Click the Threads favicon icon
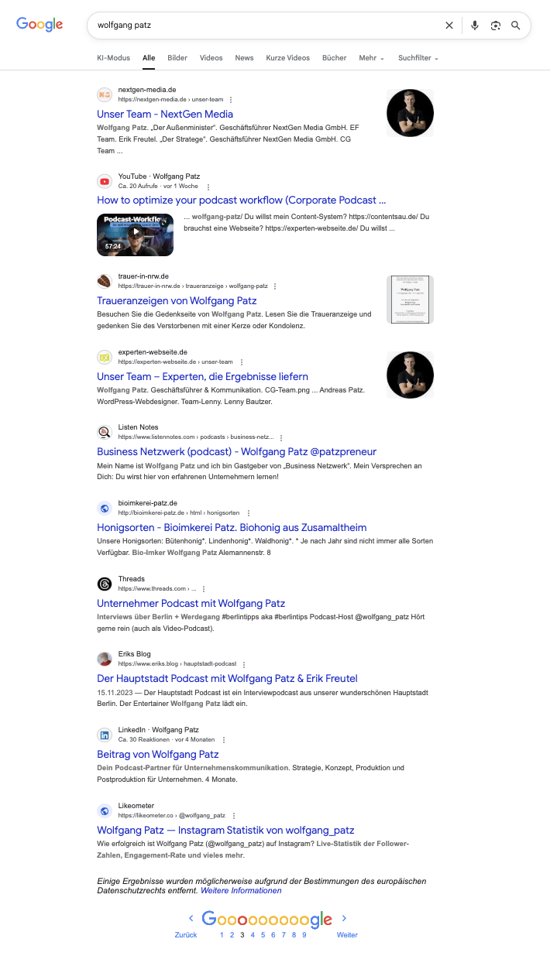This screenshot has width=550, height=980. (x=105, y=584)
